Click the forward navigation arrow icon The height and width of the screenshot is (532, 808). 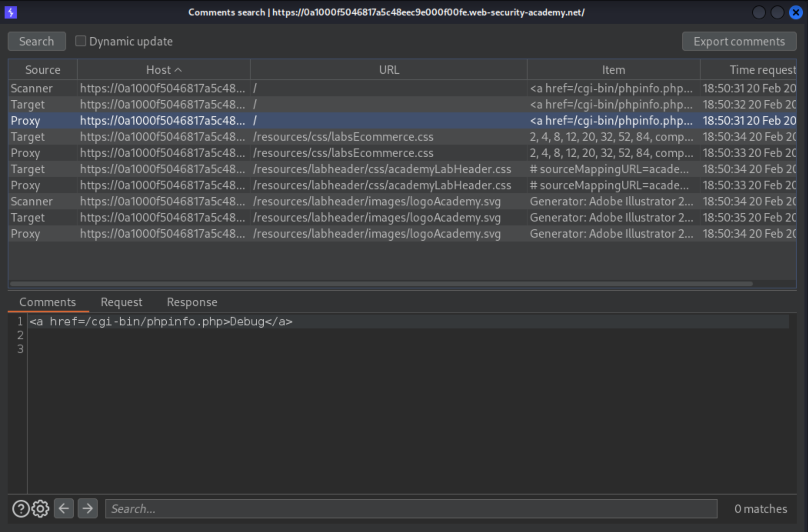87,508
